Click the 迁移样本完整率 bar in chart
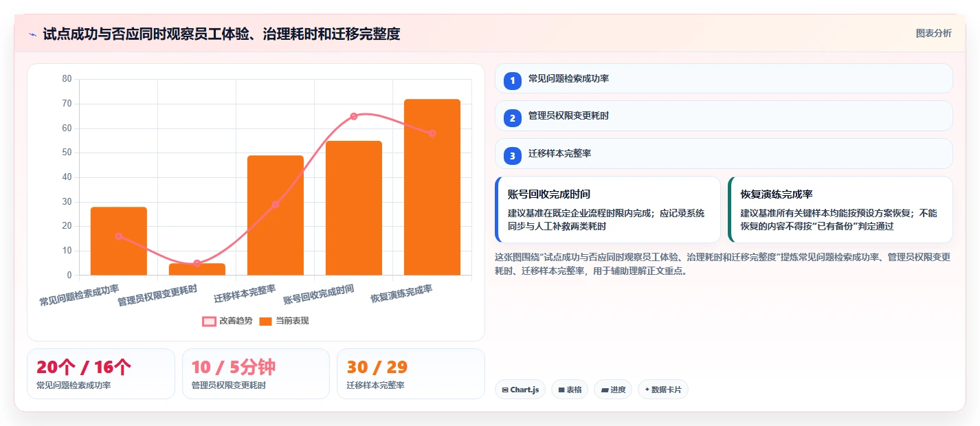Screen dimensions: 980x426 [276, 215]
